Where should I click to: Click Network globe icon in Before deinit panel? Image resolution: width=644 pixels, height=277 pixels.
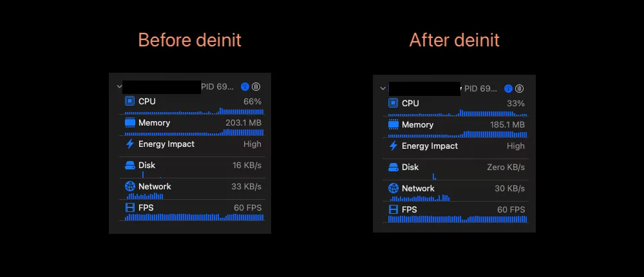[129, 186]
